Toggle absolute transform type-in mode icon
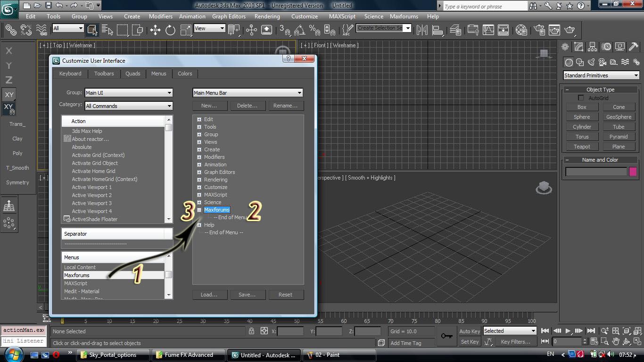Screen dimensions: 644x362 point(264,331)
